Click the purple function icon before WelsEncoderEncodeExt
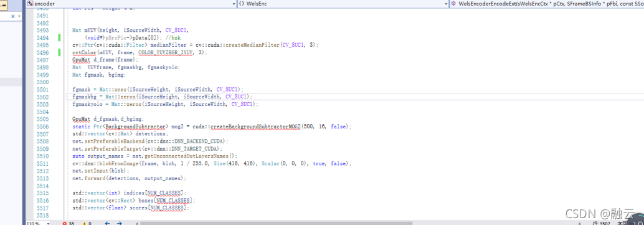The image size is (644, 225). [453, 3]
